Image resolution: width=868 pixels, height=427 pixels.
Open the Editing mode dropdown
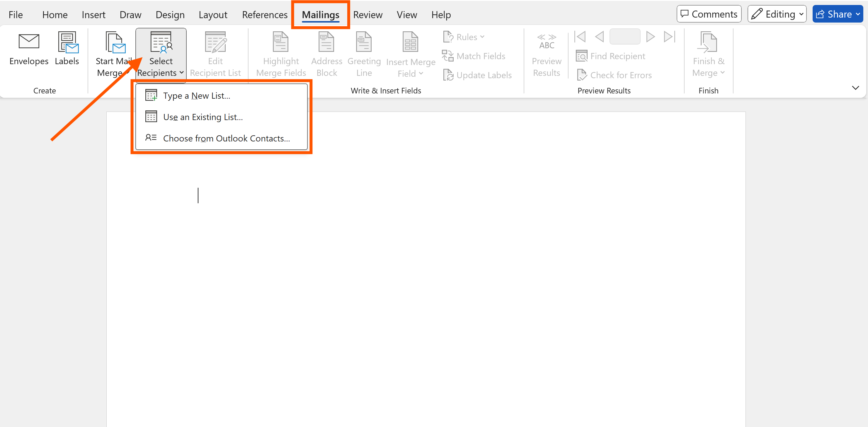(x=777, y=14)
